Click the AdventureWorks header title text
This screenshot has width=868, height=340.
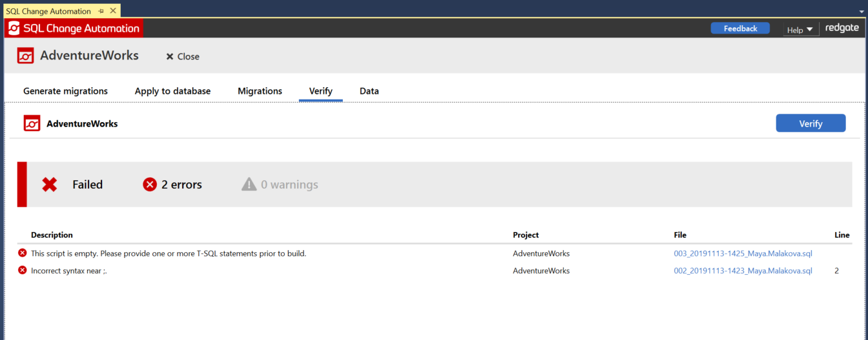click(89, 56)
